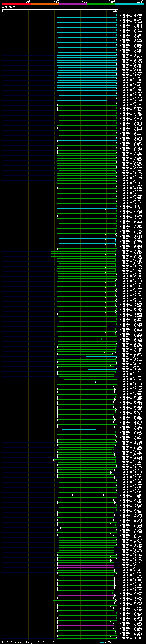Viewport: 146px width, 644px height.
Task: Select the label UniRef100_Q8L6B7
Action: pos(131,60)
